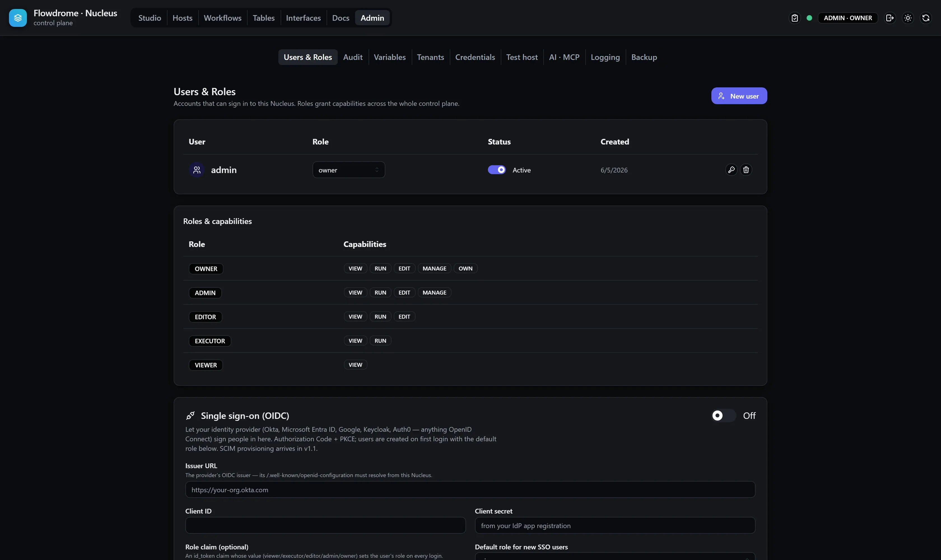Switch to the Tables nav tab
The width and height of the screenshot is (941, 560).
pos(264,18)
